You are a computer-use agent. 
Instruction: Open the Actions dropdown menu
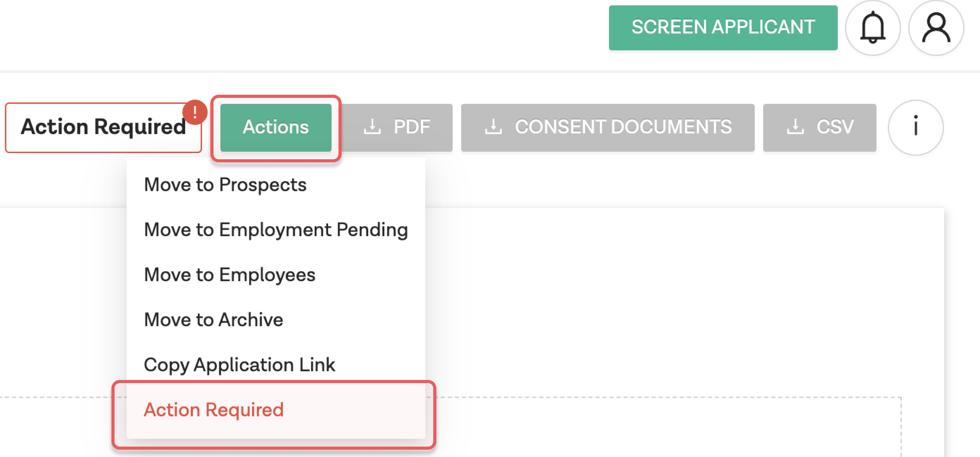click(275, 127)
